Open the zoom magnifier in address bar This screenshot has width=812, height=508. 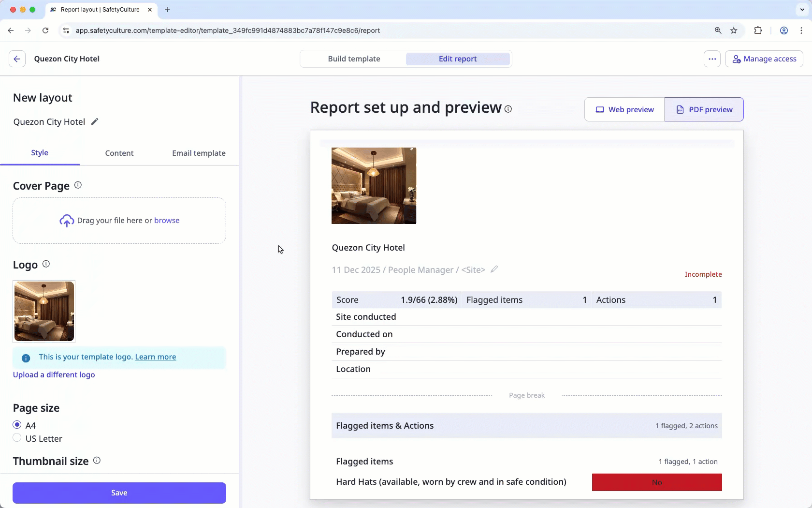(x=718, y=30)
